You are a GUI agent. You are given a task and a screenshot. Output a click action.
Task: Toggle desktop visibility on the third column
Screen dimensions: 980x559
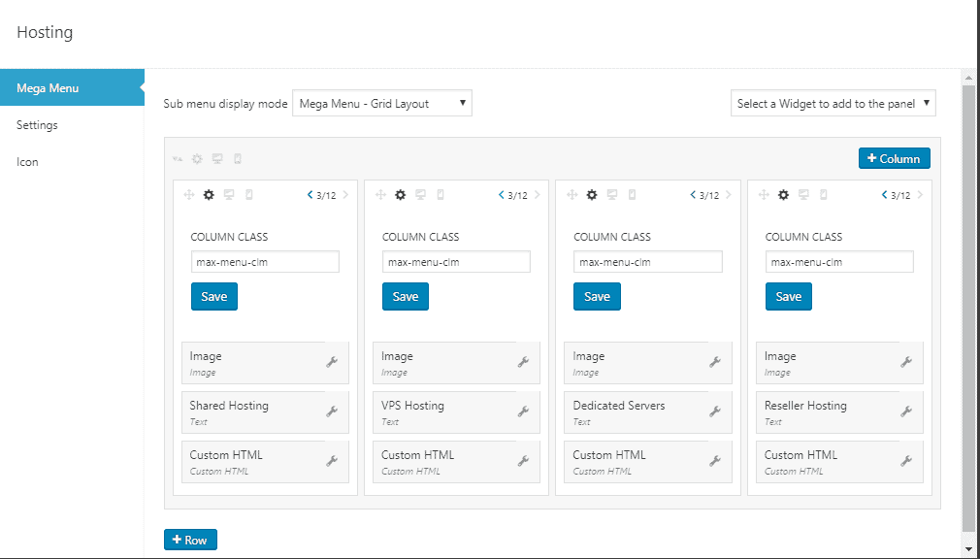click(x=611, y=195)
